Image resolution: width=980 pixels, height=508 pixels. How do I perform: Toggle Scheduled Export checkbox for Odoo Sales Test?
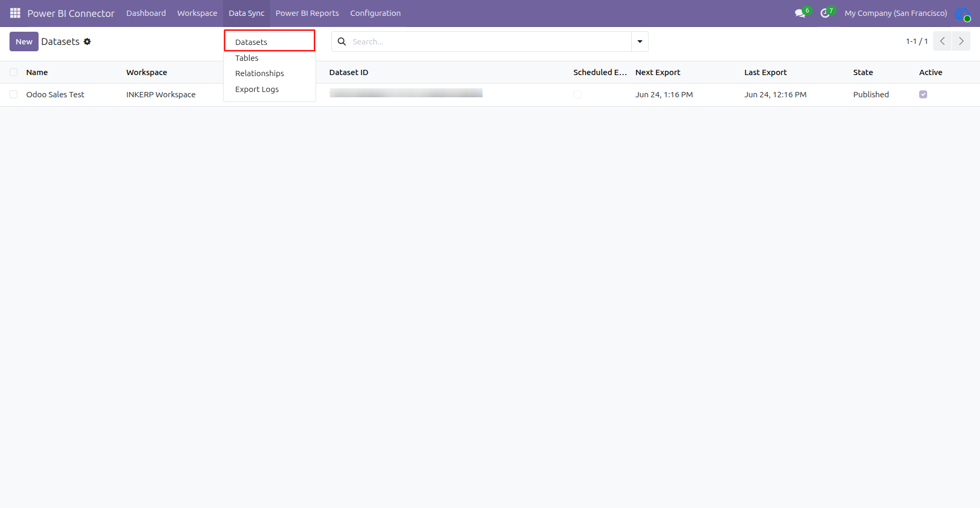[577, 95]
